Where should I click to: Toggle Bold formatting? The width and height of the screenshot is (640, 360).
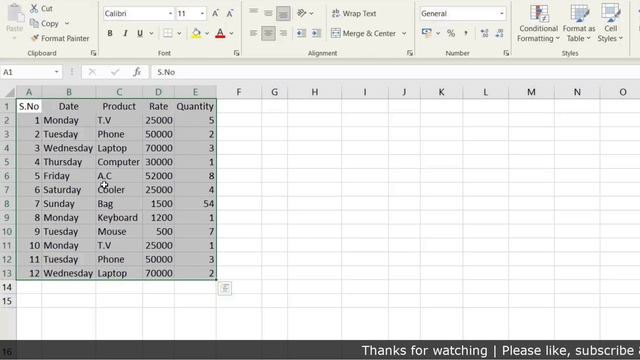(110, 33)
